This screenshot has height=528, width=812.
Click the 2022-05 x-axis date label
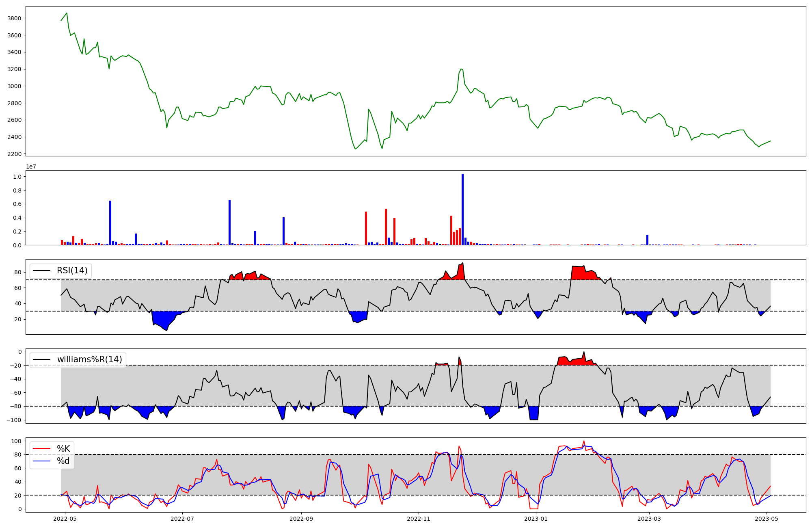click(65, 519)
